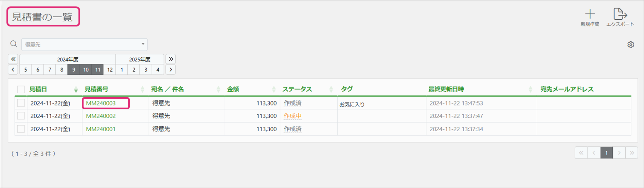Jump forward with the double-right year arrow
The image size is (644, 188).
coord(171,59)
